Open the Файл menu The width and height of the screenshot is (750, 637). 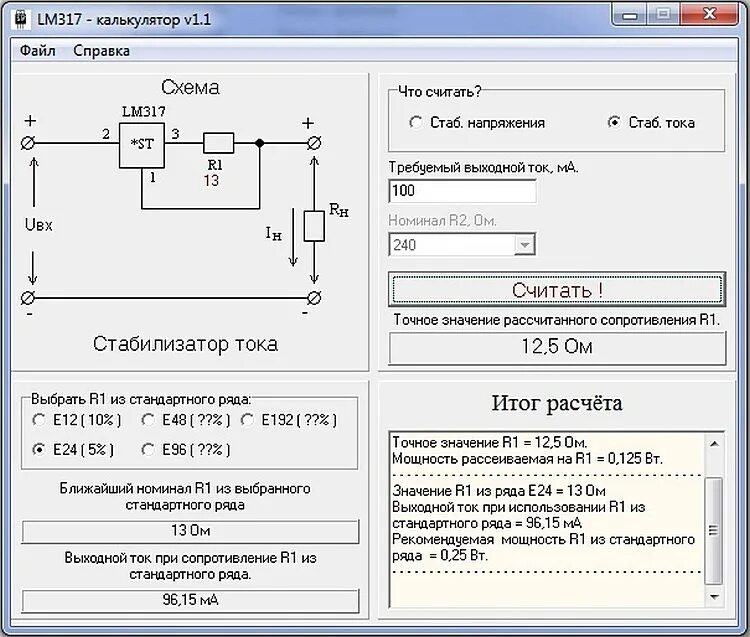tap(37, 51)
